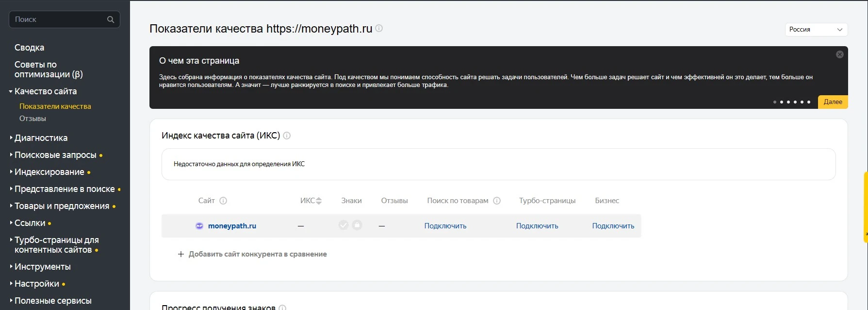Image resolution: width=868 pixels, height=310 pixels.
Task: Click info icon next to Поиск по товарам
Action: pyautogui.click(x=497, y=201)
